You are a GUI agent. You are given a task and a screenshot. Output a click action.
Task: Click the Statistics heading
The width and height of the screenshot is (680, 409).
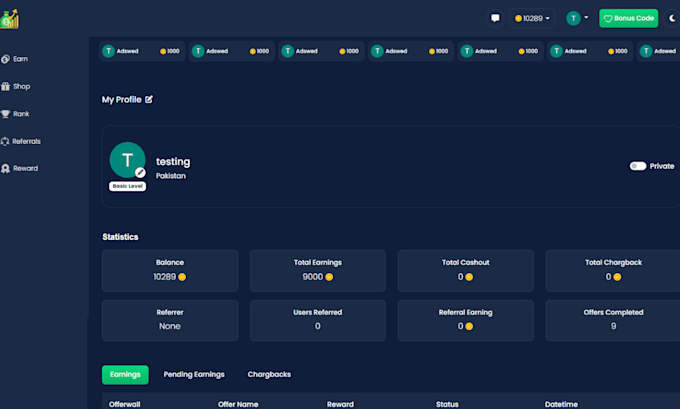(120, 237)
